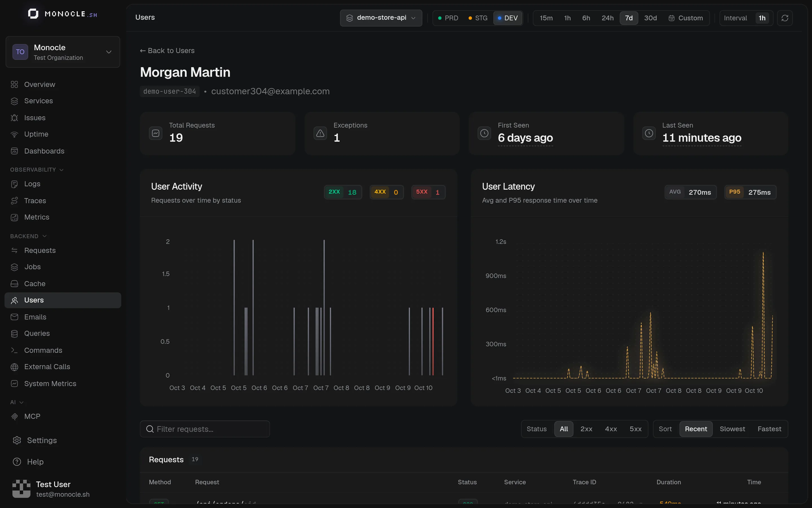Image resolution: width=812 pixels, height=508 pixels.
Task: Select the DEV environment
Action: point(508,18)
